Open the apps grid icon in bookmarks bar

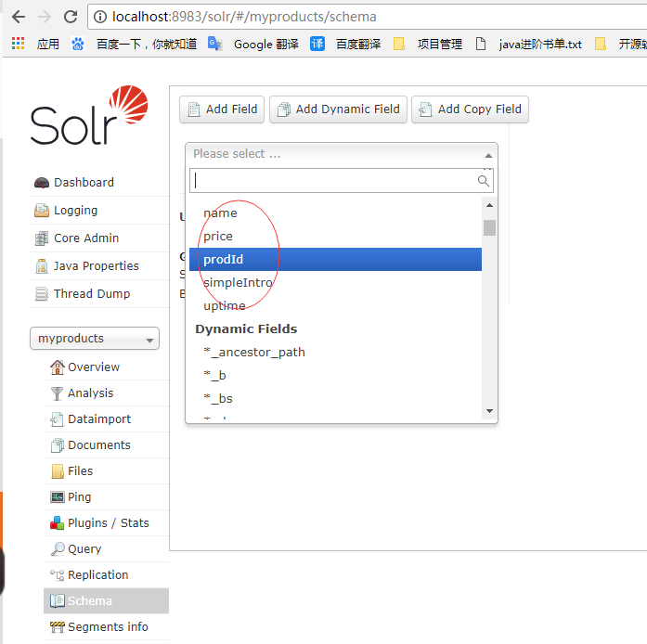click(18, 44)
